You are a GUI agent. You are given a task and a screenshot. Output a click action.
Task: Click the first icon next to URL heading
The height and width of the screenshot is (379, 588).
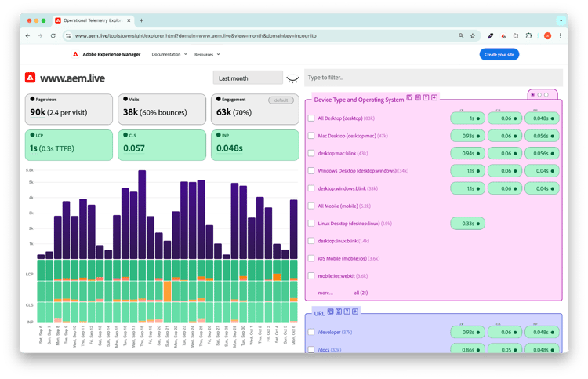click(329, 312)
